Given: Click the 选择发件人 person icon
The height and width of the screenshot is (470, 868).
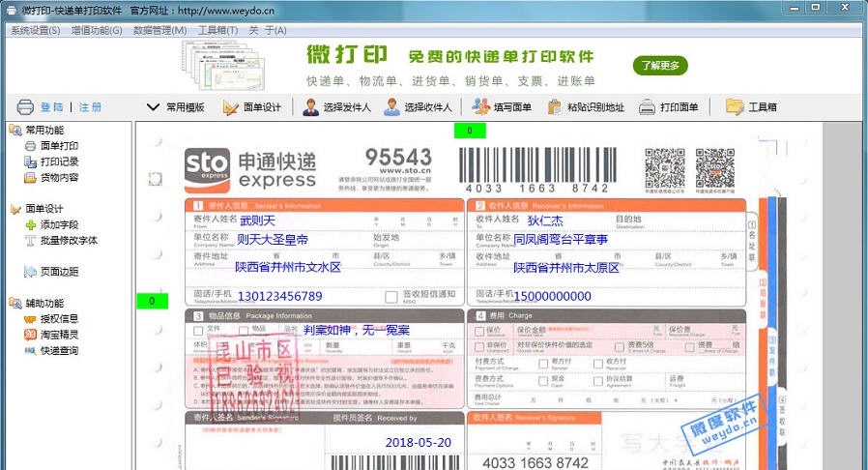Looking at the screenshot, I should coord(310,106).
